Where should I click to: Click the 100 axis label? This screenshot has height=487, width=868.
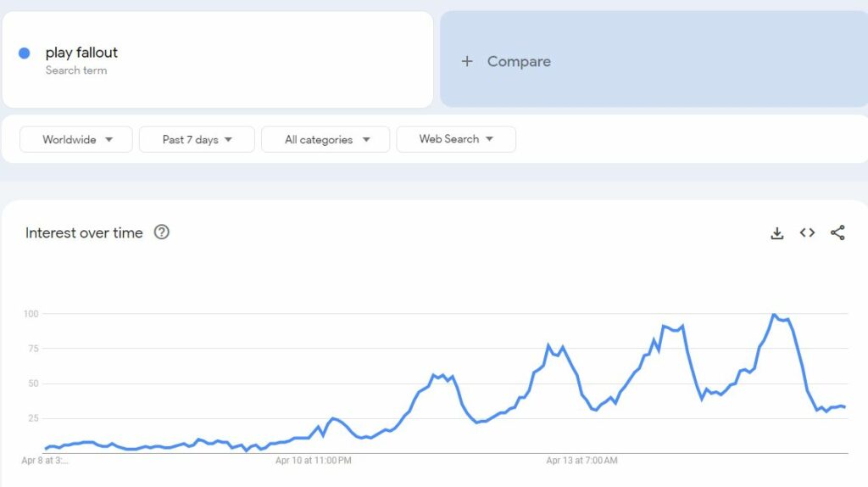tap(31, 314)
